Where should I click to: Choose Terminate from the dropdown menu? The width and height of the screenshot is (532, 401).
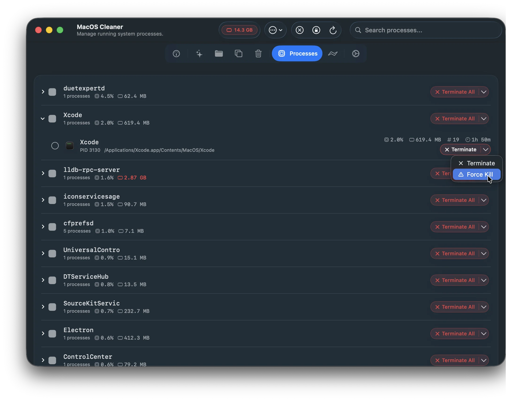[477, 163]
